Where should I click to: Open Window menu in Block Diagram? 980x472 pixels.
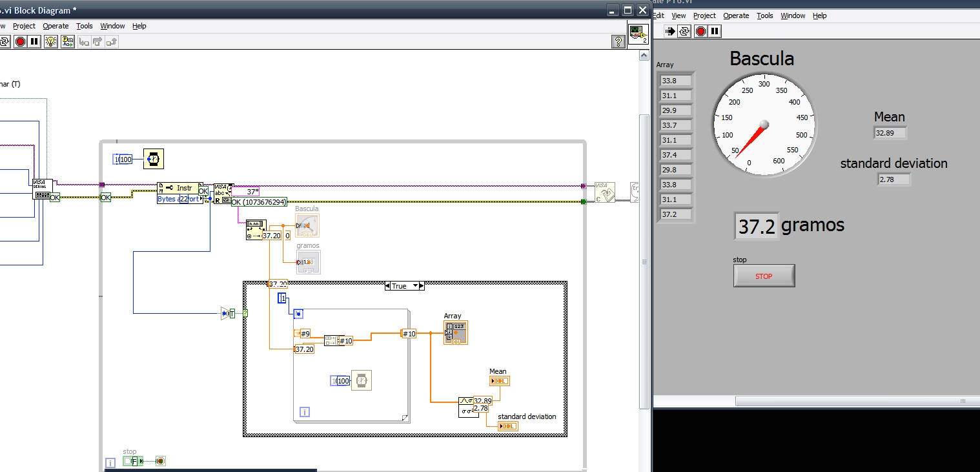point(112,26)
